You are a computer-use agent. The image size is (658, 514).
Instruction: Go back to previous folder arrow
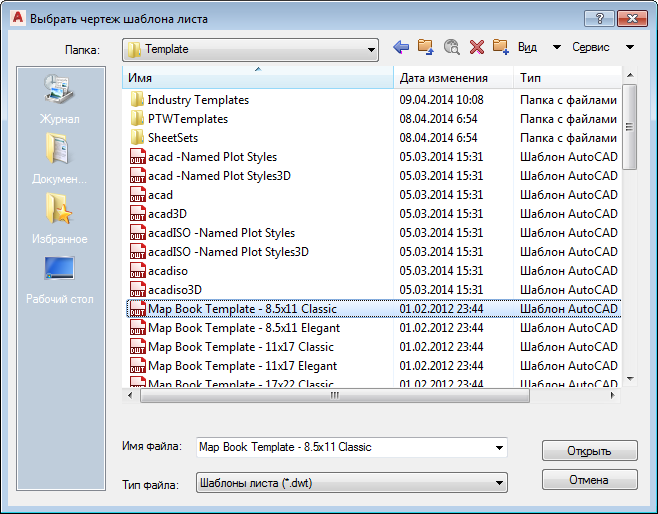coord(401,47)
